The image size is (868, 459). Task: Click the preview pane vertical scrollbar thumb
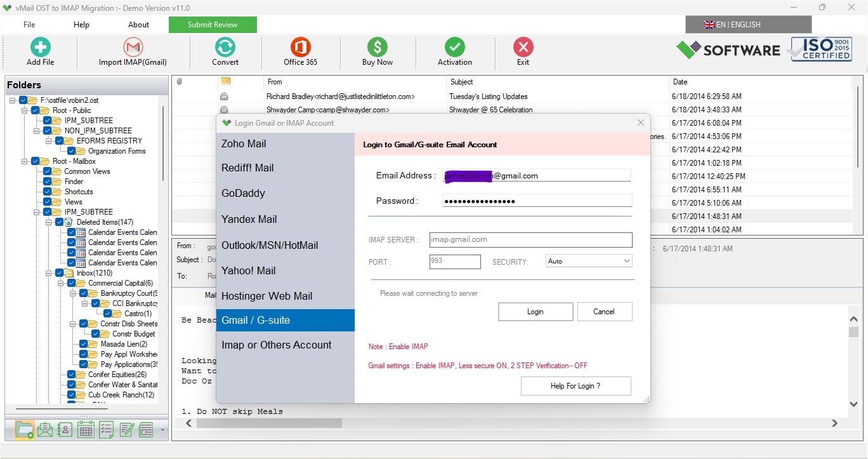853,332
